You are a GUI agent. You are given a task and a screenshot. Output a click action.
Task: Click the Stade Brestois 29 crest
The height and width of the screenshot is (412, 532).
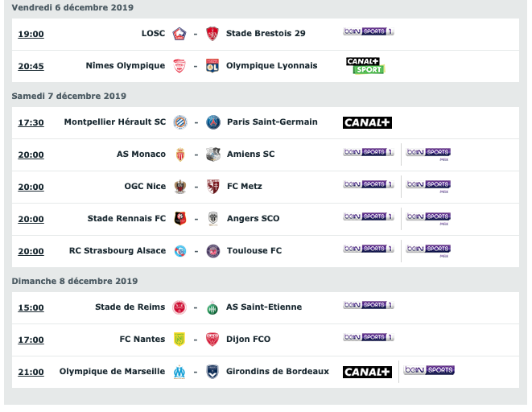coord(212,34)
